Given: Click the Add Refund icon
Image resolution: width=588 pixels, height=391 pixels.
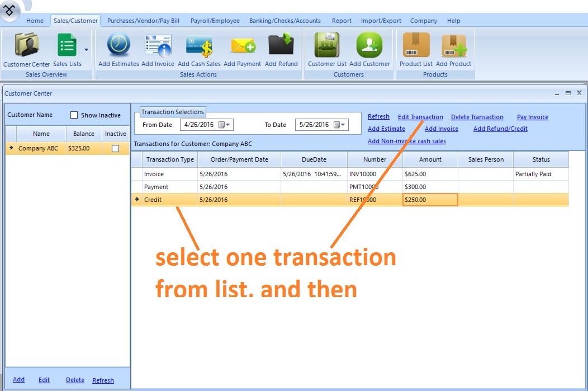Looking at the screenshot, I should coord(281,46).
